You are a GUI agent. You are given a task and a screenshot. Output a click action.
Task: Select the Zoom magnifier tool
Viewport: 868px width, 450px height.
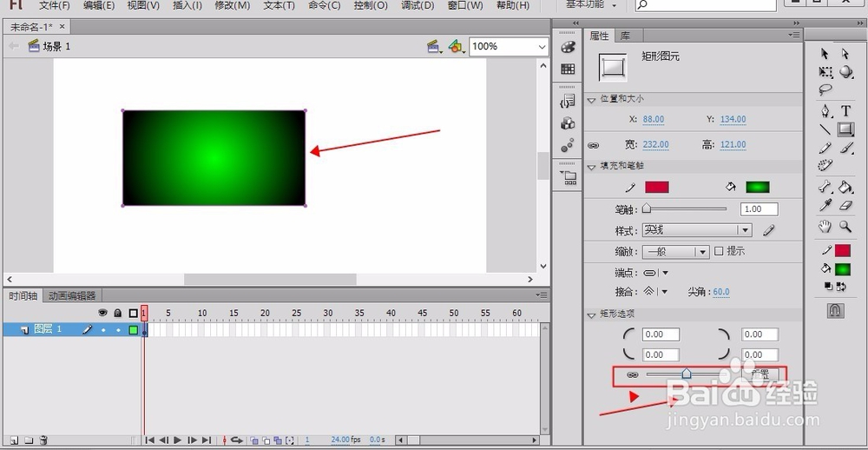coord(845,226)
